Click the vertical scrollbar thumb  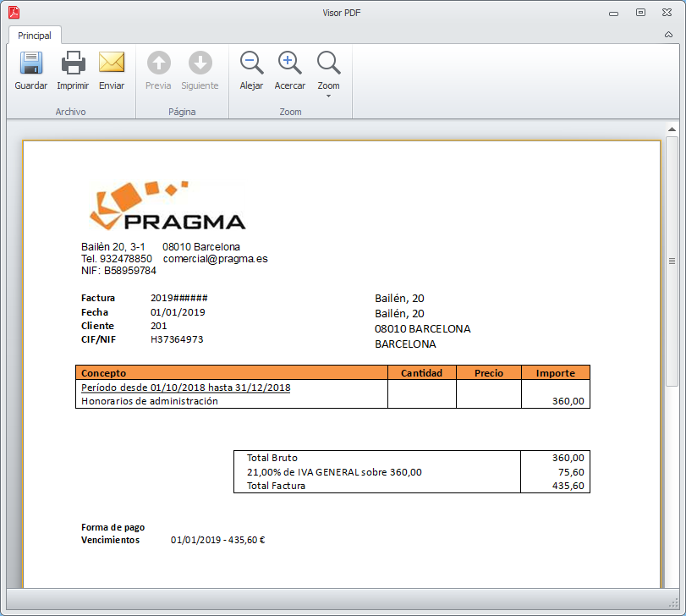point(672,261)
